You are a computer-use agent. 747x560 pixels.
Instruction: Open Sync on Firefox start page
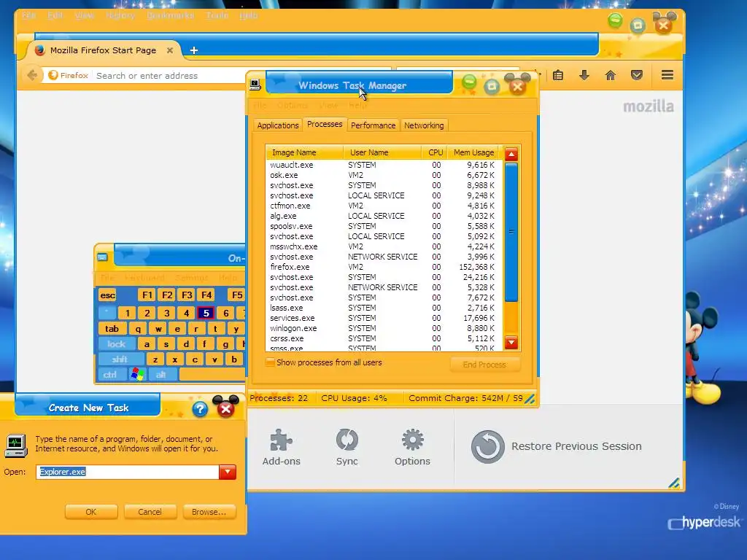click(x=347, y=447)
